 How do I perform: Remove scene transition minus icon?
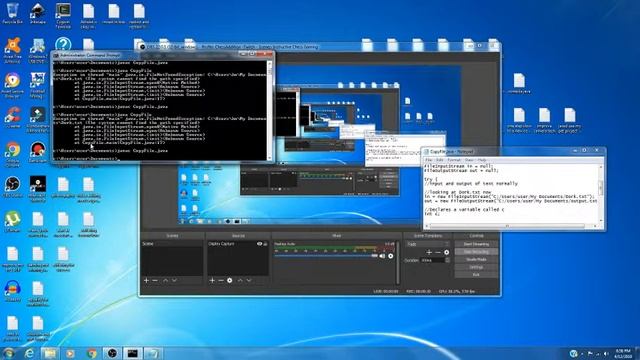click(438, 252)
